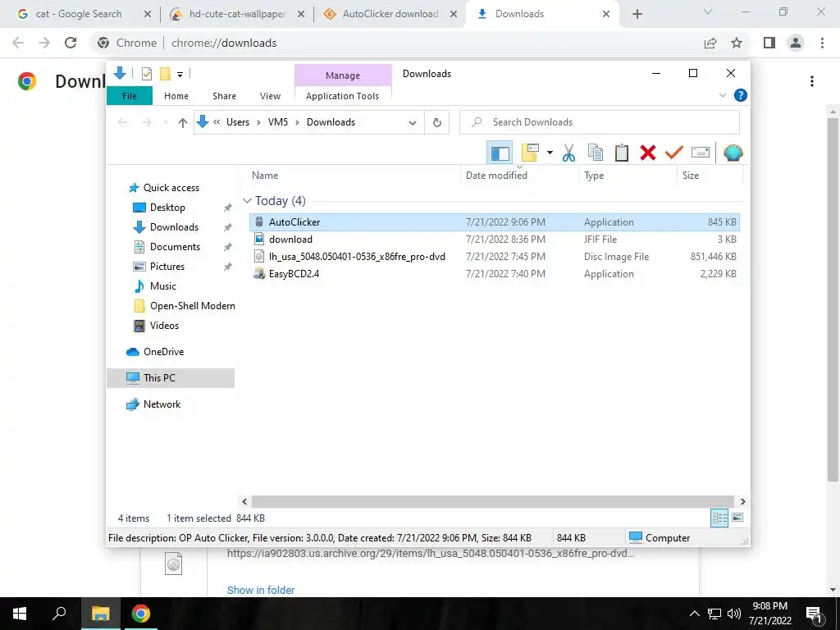Open Quick access in navigation pane
This screenshot has width=840, height=630.
click(x=171, y=188)
